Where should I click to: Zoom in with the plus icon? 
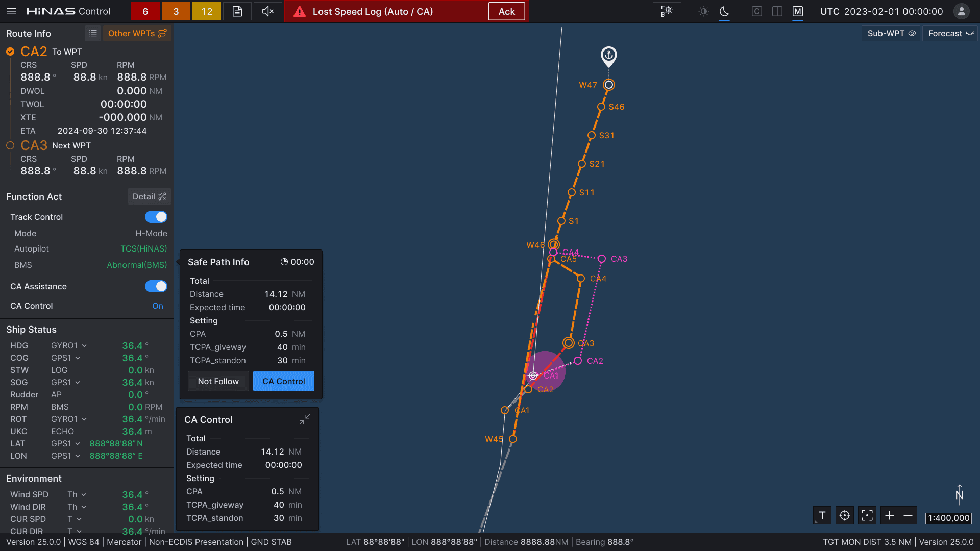coord(890,516)
